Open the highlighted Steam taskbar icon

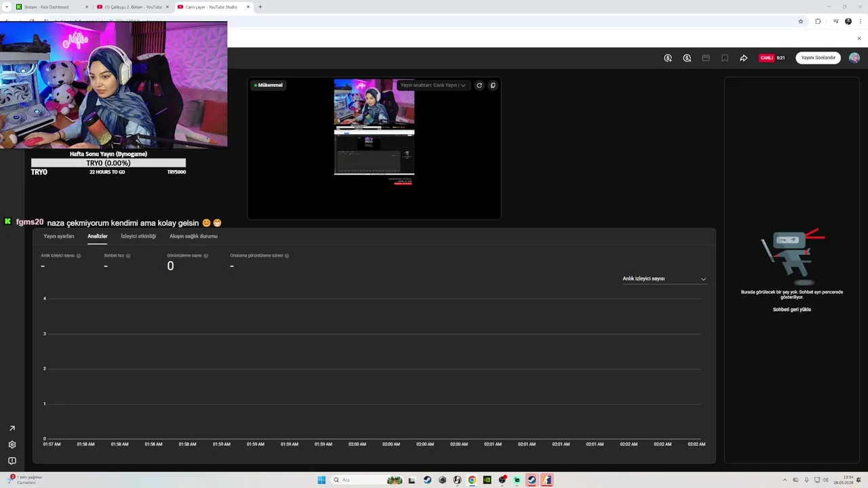(x=532, y=480)
